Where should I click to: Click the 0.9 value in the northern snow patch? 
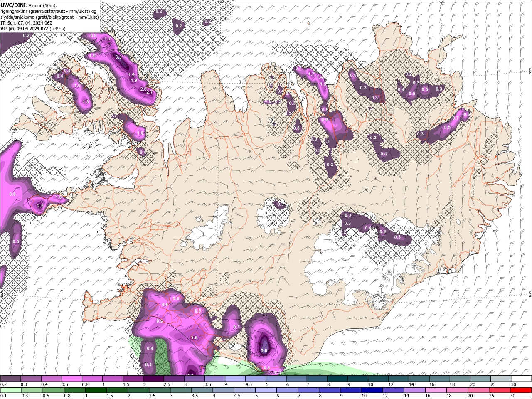(x=325, y=120)
